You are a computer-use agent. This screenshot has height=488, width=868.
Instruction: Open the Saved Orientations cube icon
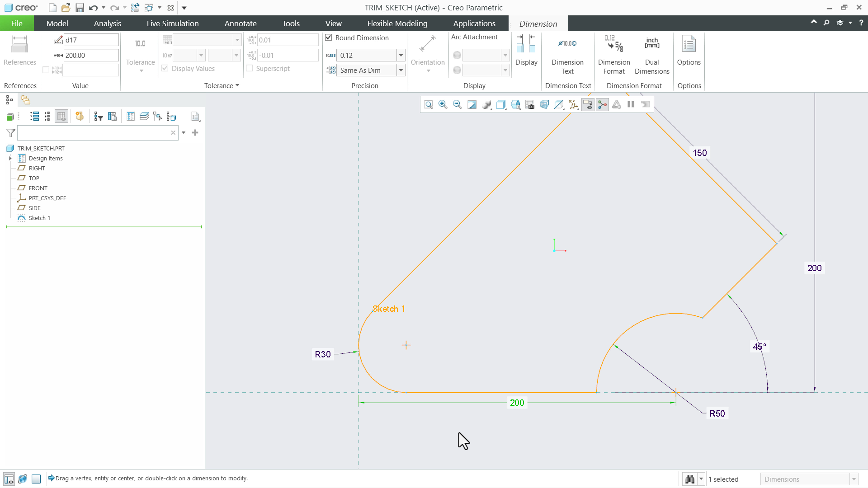click(515, 105)
